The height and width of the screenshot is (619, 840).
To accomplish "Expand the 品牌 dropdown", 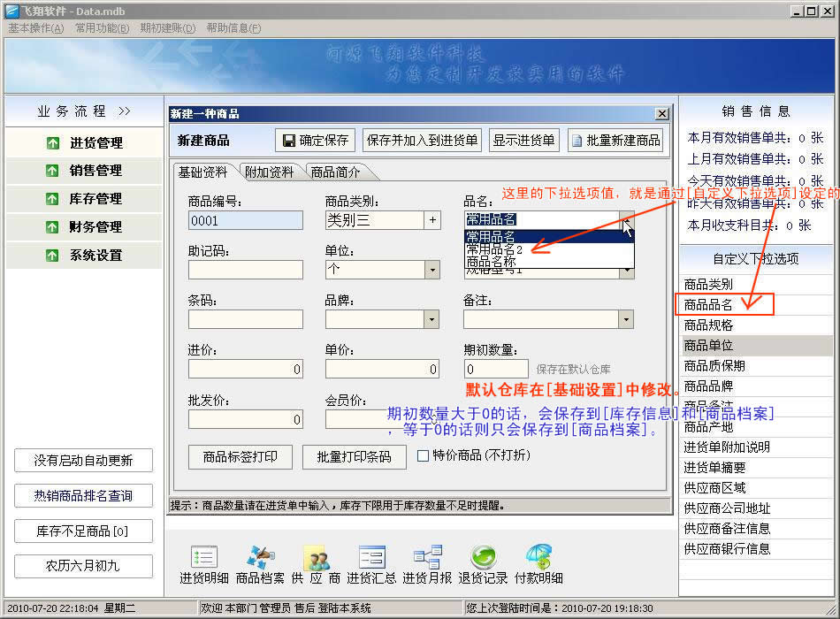I will pyautogui.click(x=432, y=319).
